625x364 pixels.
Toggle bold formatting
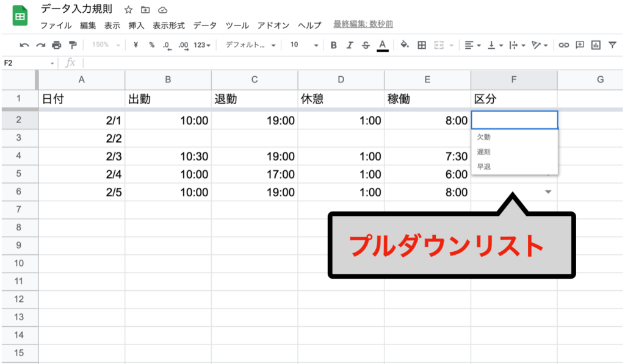pyautogui.click(x=334, y=45)
